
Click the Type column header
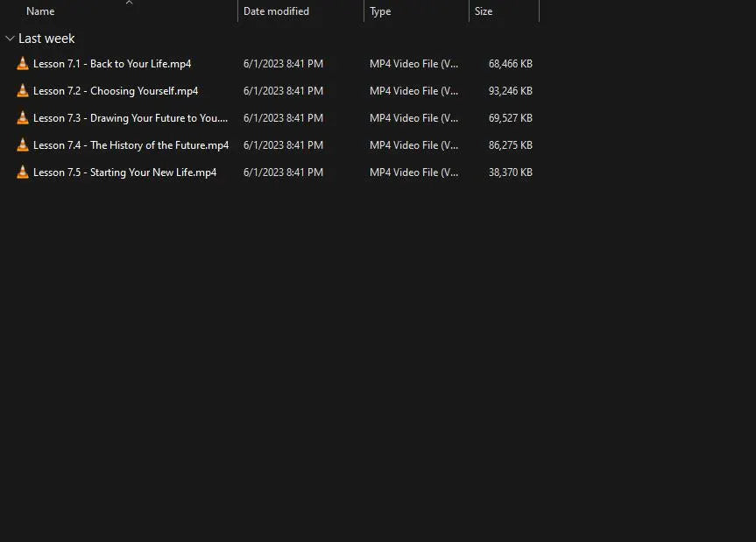click(x=380, y=11)
